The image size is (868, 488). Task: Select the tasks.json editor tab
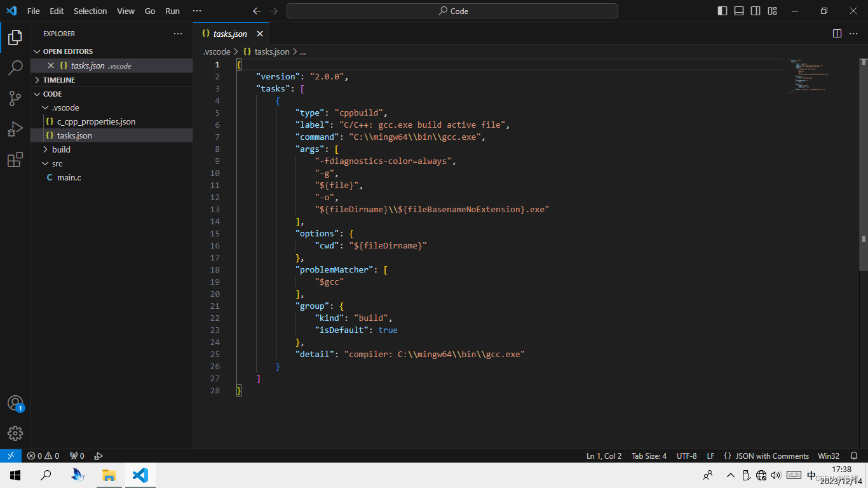pyautogui.click(x=229, y=34)
